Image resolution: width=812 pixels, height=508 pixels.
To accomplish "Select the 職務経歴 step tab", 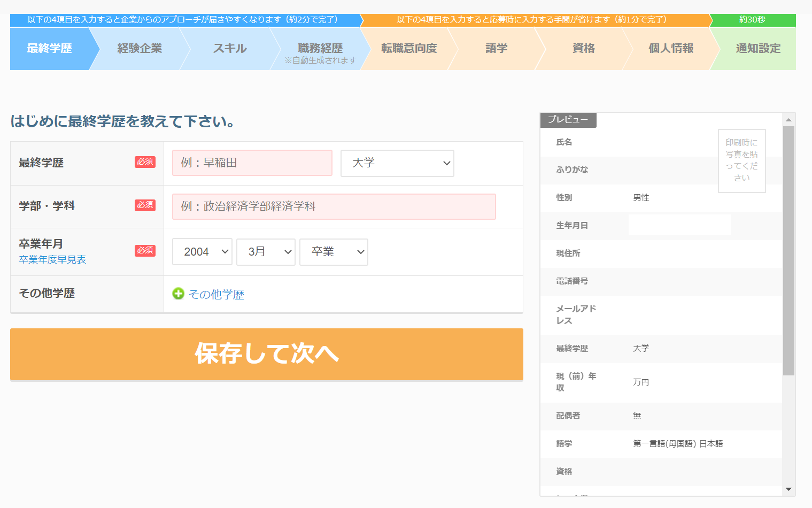I will tap(320, 49).
